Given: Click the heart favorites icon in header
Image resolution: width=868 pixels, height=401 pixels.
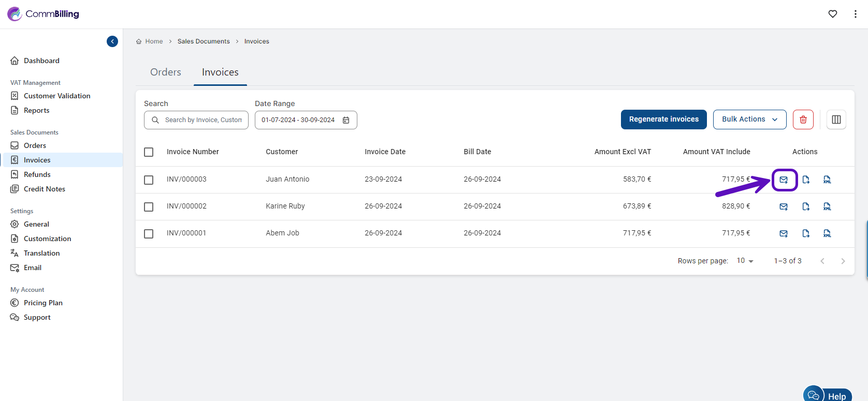Looking at the screenshot, I should [x=832, y=14].
